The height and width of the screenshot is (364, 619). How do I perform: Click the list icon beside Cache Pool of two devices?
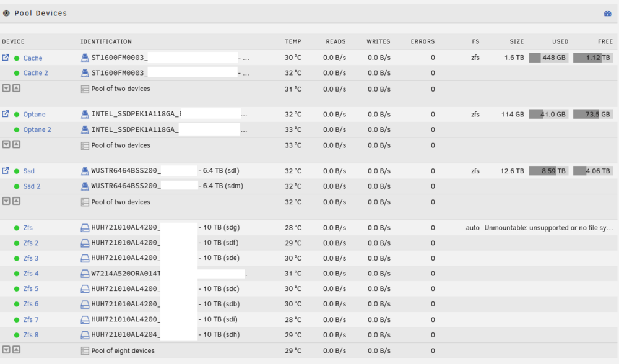coord(85,89)
